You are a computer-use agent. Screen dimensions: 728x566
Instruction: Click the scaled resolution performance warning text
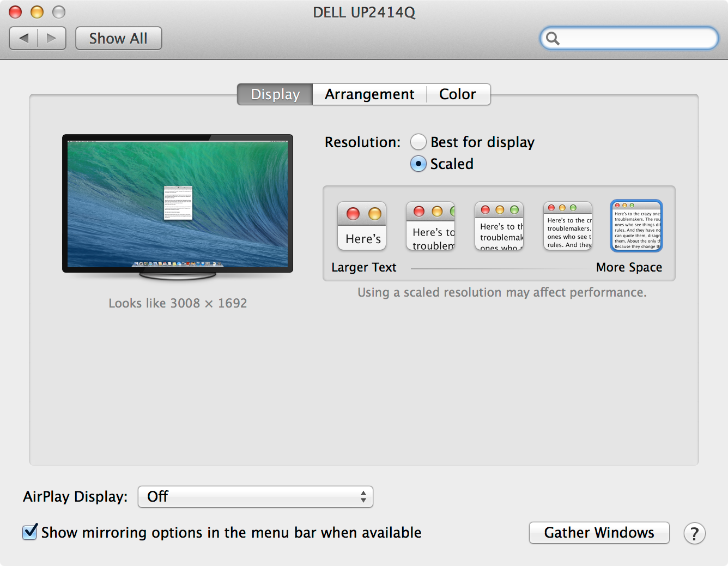[x=502, y=292]
